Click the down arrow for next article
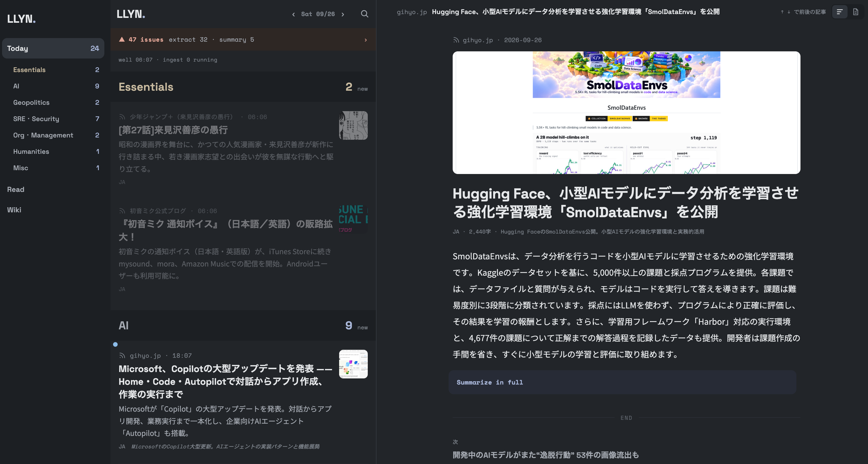Image resolution: width=868 pixels, height=464 pixels. tap(788, 12)
